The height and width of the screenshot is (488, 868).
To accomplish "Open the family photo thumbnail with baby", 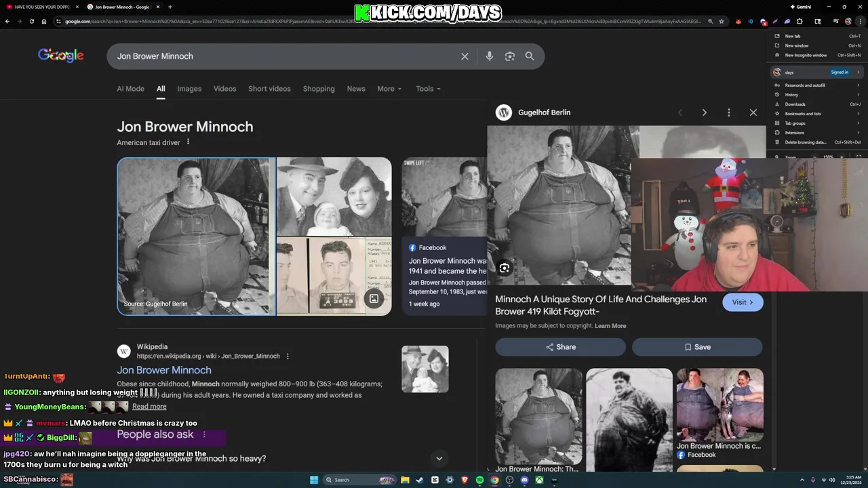I will [x=334, y=197].
